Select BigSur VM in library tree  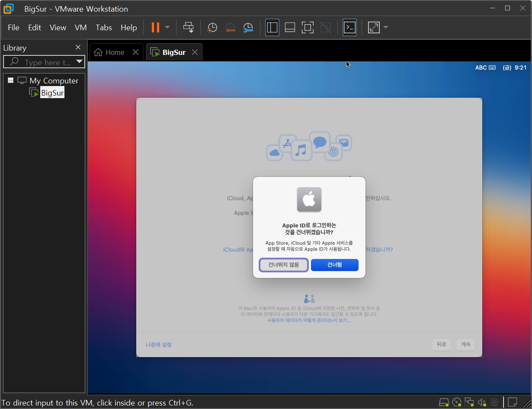(52, 93)
